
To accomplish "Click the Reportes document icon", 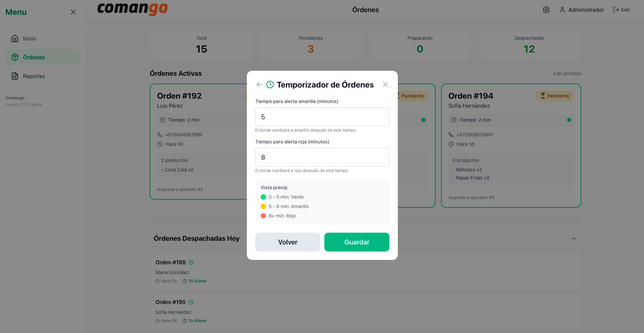I will point(15,76).
